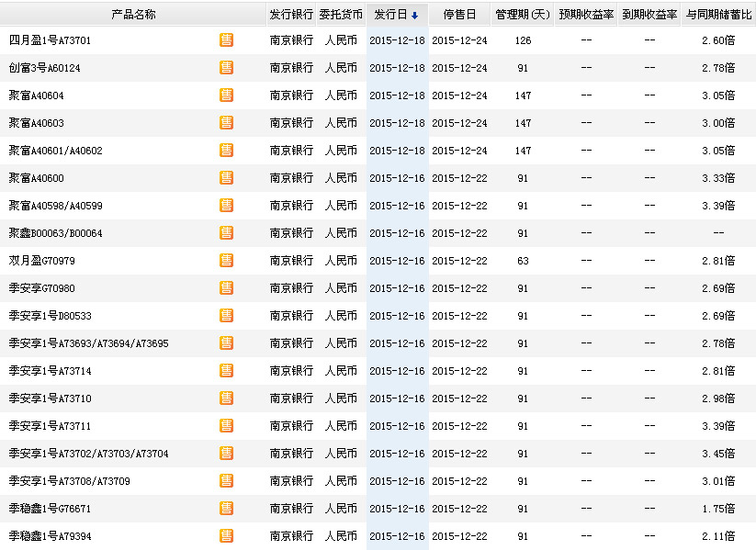Click the 售 icon for 聚鑫B00063/B00064

pos(226,233)
